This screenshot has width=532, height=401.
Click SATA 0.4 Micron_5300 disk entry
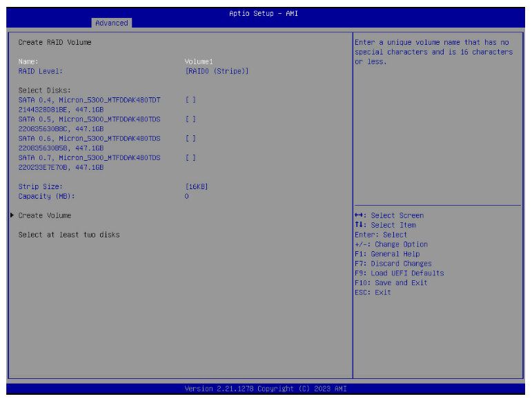click(89, 100)
